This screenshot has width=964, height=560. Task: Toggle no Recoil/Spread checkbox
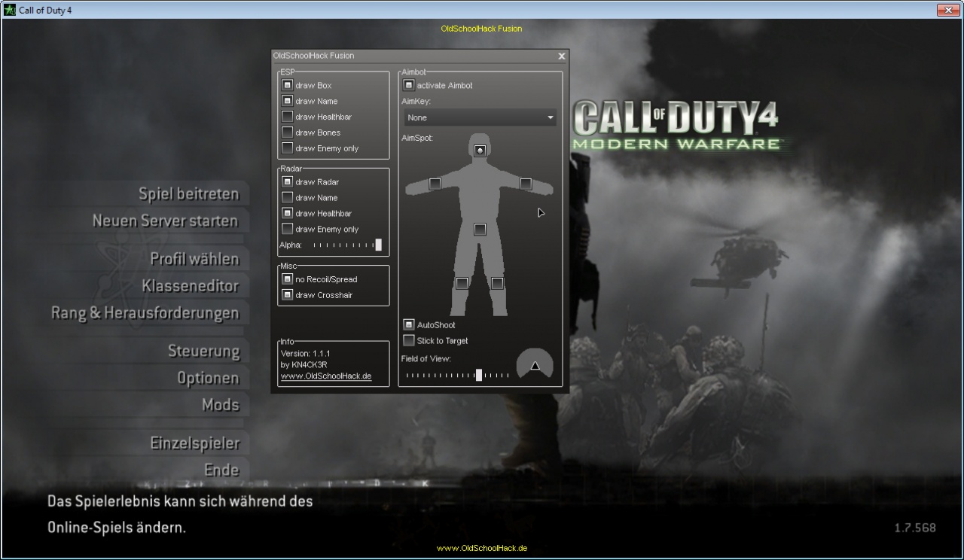click(287, 279)
